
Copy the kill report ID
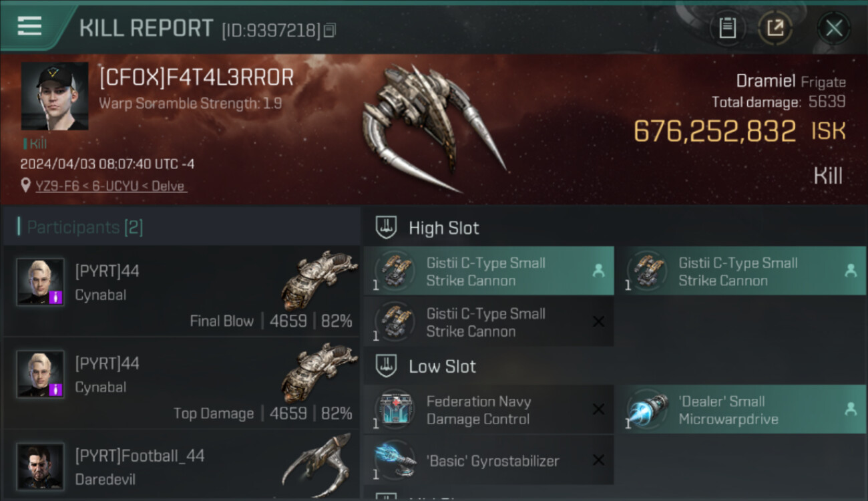click(x=329, y=31)
